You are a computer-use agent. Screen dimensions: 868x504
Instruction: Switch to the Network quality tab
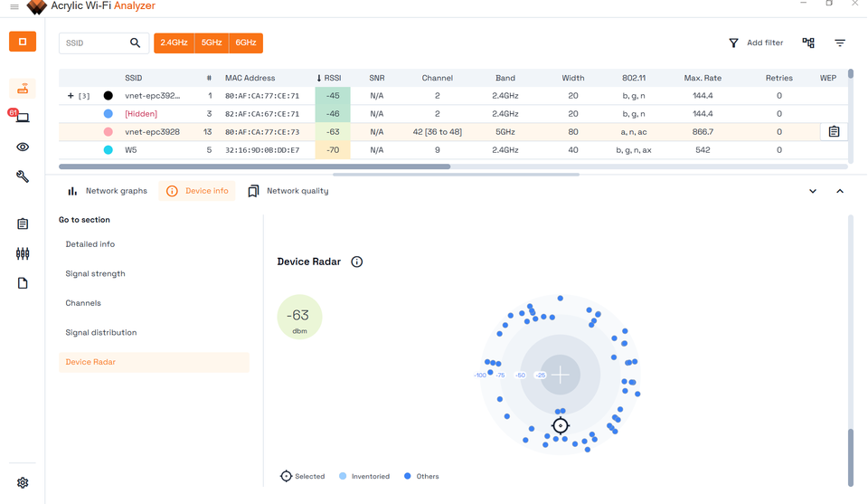coord(288,191)
